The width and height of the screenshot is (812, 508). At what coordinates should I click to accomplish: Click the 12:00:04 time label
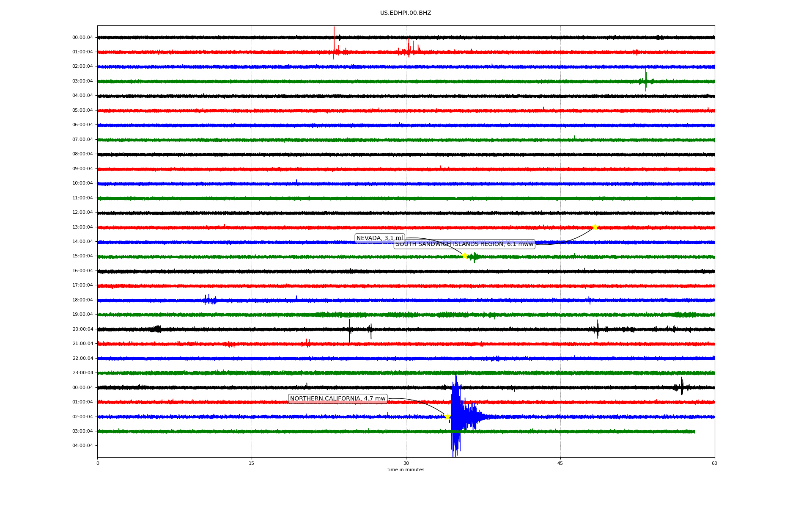tap(82, 213)
